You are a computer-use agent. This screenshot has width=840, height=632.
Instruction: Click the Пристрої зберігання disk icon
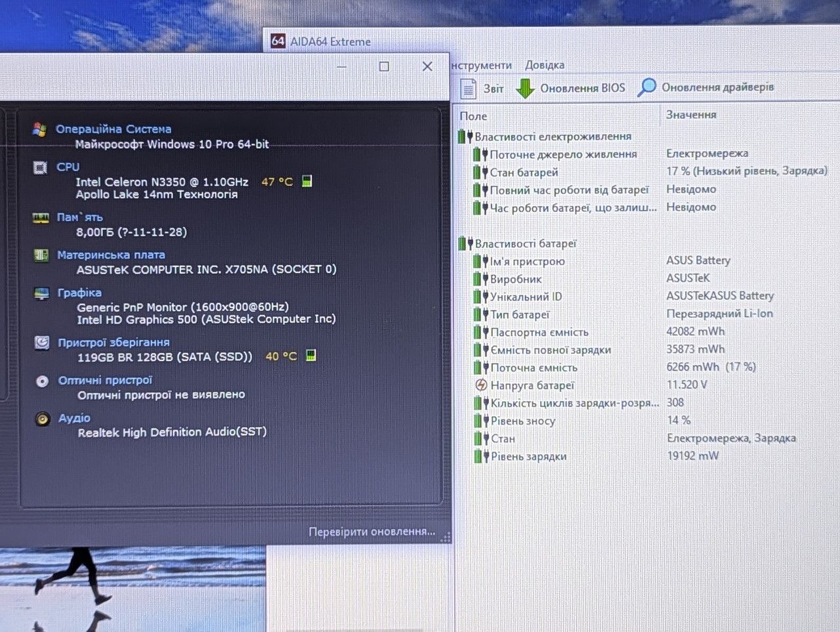click(42, 343)
